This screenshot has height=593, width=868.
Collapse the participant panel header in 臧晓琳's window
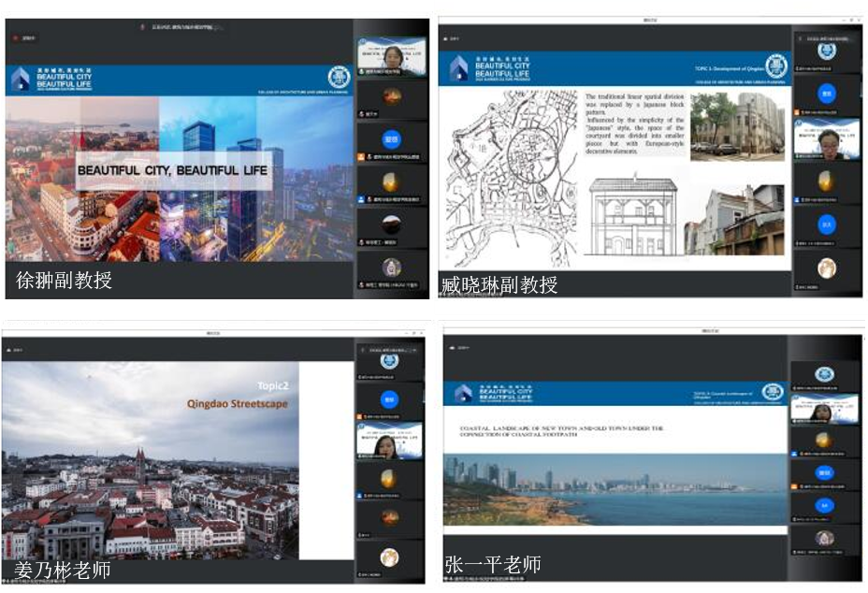pos(826,38)
